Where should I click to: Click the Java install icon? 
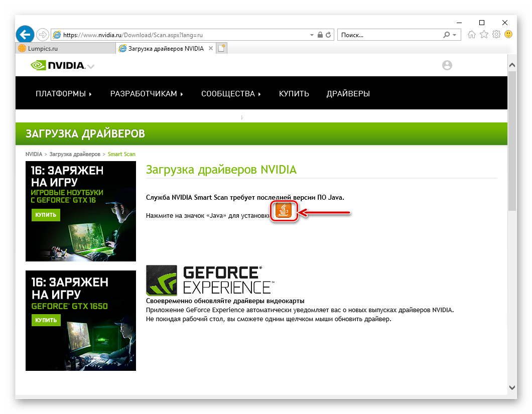[283, 211]
